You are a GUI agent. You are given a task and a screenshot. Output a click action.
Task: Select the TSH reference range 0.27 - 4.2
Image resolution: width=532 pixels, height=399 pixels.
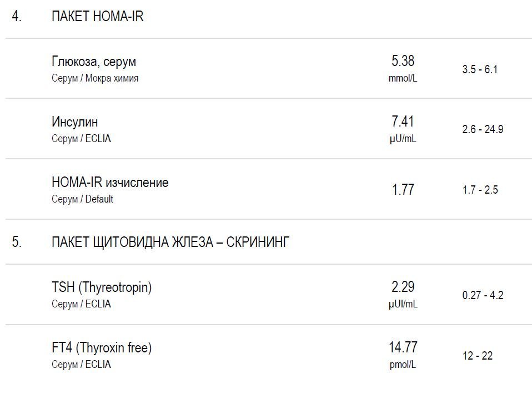coord(483,296)
